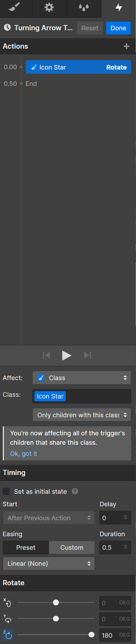Viewport: 136px width, 644px height.
Task: Select the Z axis rotate icon
Action: click(7, 635)
